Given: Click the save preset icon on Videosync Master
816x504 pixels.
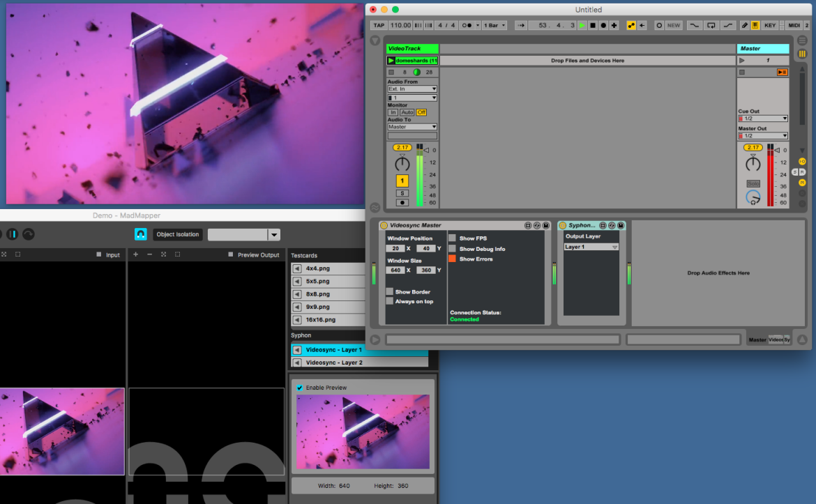Looking at the screenshot, I should tap(546, 225).
